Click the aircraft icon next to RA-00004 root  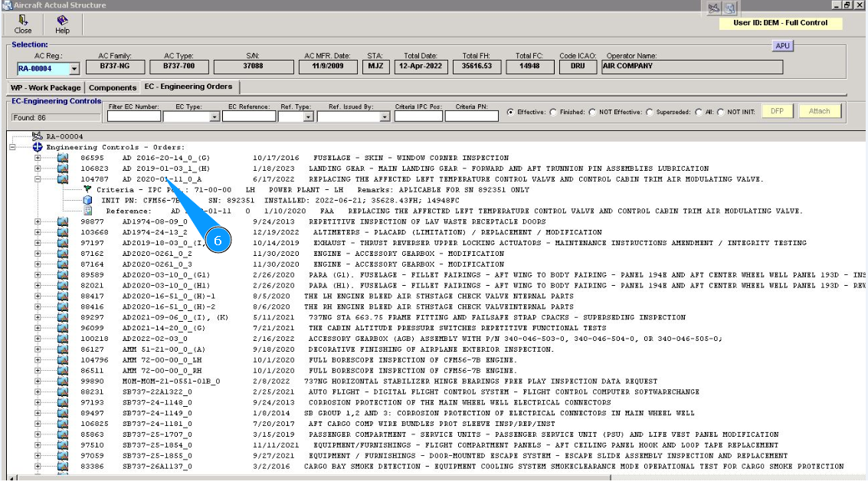pos(37,136)
